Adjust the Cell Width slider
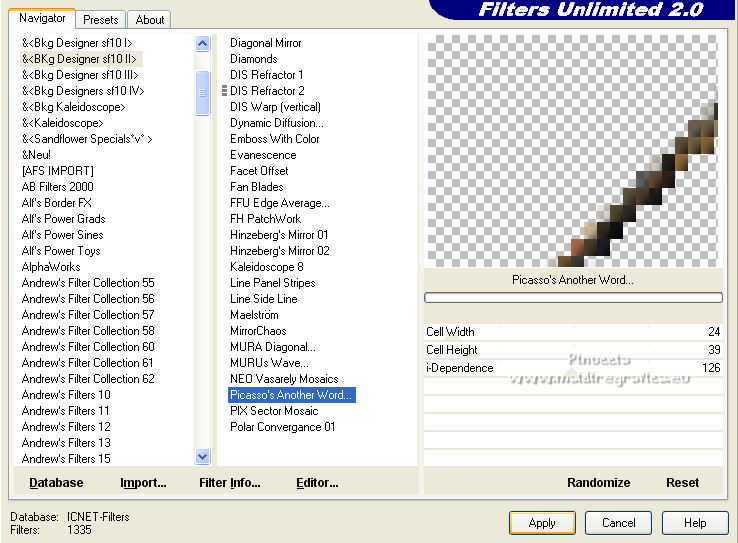The width and height of the screenshot is (738, 543). click(573, 332)
